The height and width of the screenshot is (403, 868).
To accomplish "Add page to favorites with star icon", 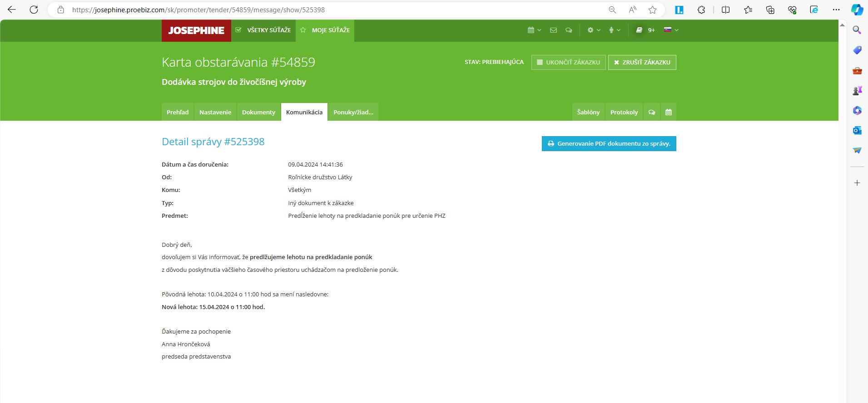I will point(652,10).
